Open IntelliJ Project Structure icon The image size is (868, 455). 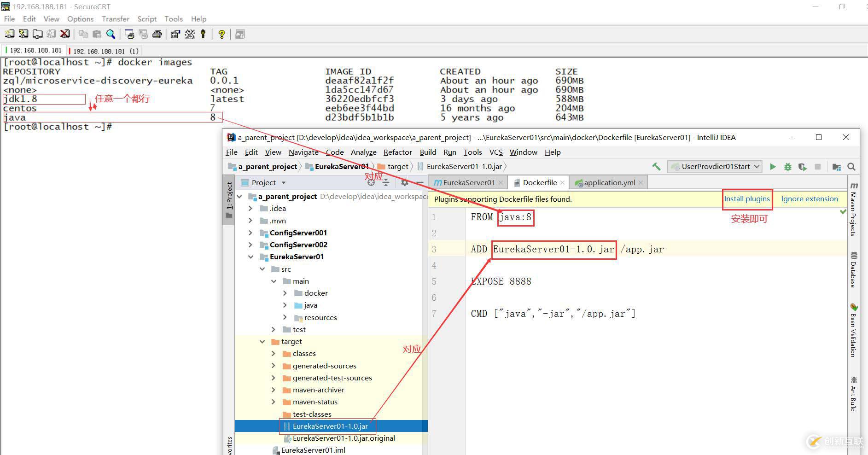pyautogui.click(x=837, y=167)
